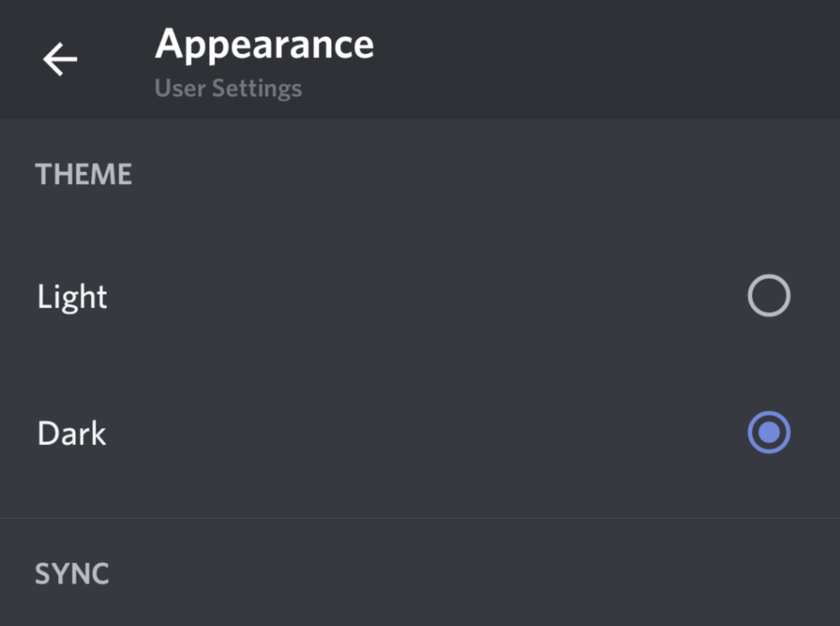This screenshot has width=840, height=626.
Task: Return to User Settings via the back arrow
Action: coord(60,59)
